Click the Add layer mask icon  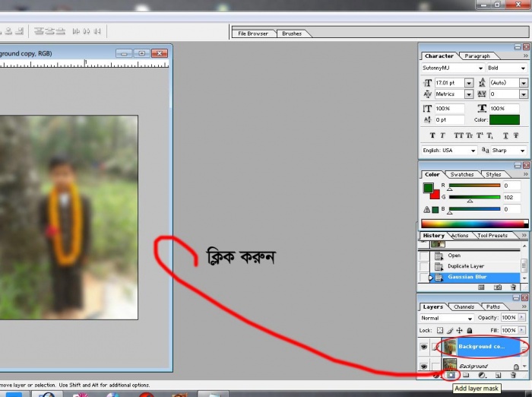pos(451,375)
